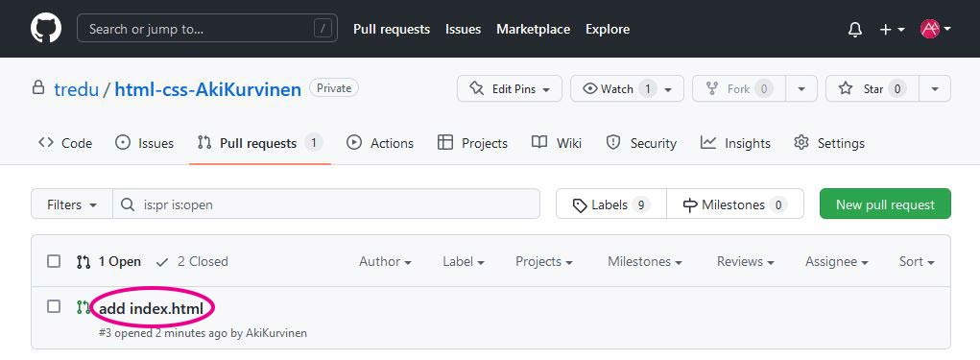Viewport: 980px width, 360px height.
Task: Open the Filters dropdown
Action: [72, 204]
